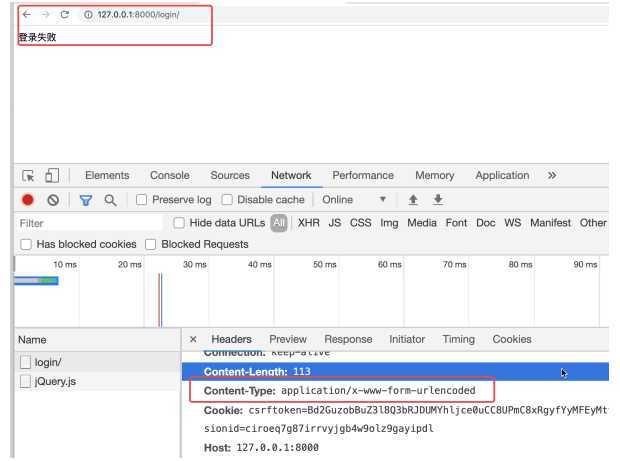
Task: Click the browser back arrow
Action: pos(26,15)
